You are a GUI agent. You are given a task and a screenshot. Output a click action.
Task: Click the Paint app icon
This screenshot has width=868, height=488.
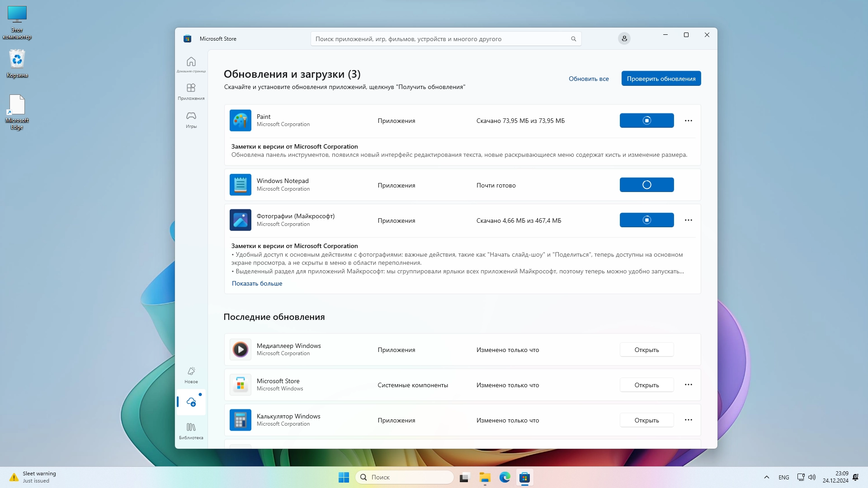pyautogui.click(x=240, y=121)
